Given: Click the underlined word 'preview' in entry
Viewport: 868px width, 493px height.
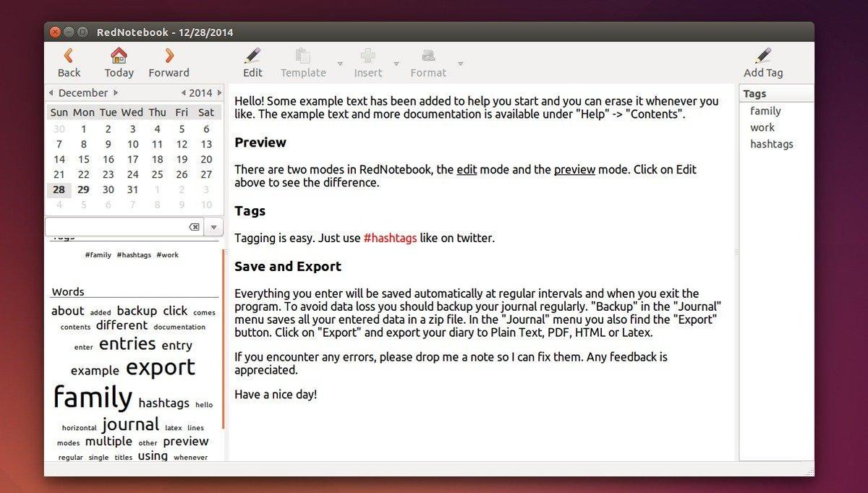Looking at the screenshot, I should click(x=574, y=169).
